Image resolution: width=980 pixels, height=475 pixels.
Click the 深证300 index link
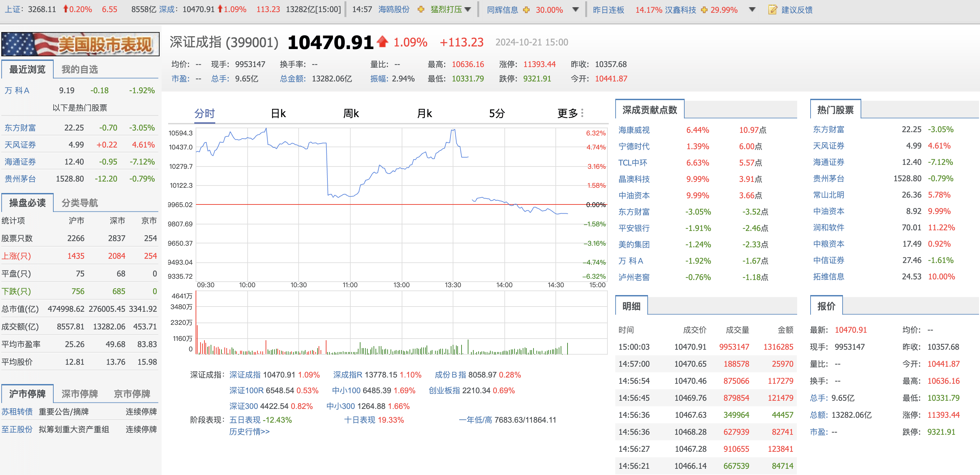(243, 406)
